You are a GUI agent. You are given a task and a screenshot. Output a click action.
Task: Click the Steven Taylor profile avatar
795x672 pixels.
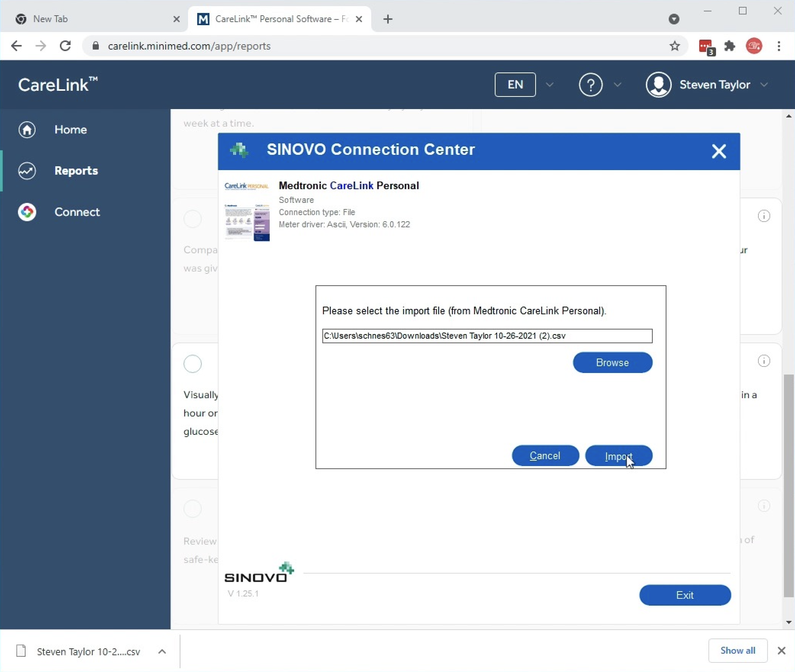click(658, 84)
